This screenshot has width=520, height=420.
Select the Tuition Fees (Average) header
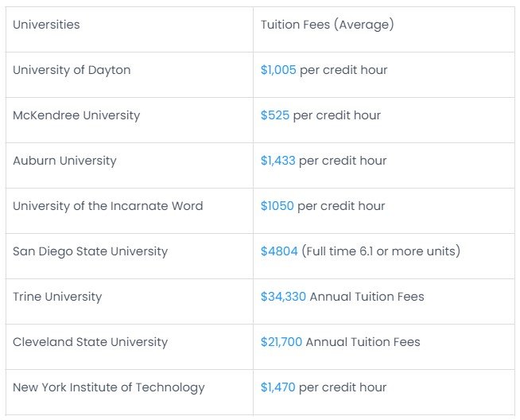[384, 29]
